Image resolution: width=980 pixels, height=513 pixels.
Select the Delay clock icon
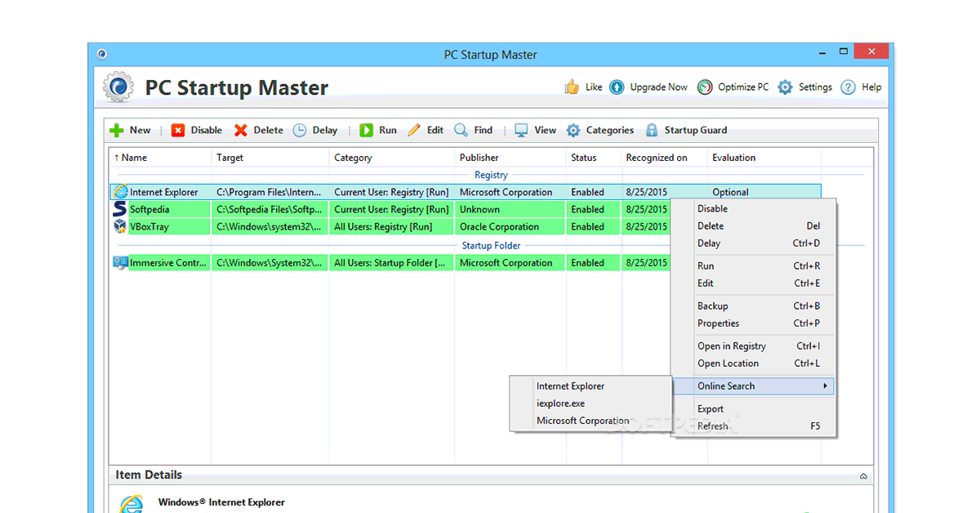[300, 131]
